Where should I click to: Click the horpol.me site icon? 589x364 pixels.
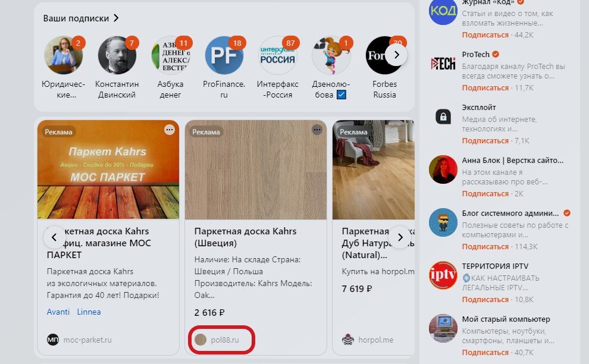tap(348, 340)
